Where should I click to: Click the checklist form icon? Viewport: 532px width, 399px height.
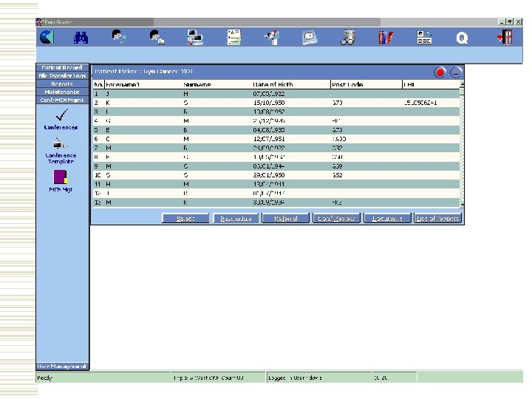point(233,37)
